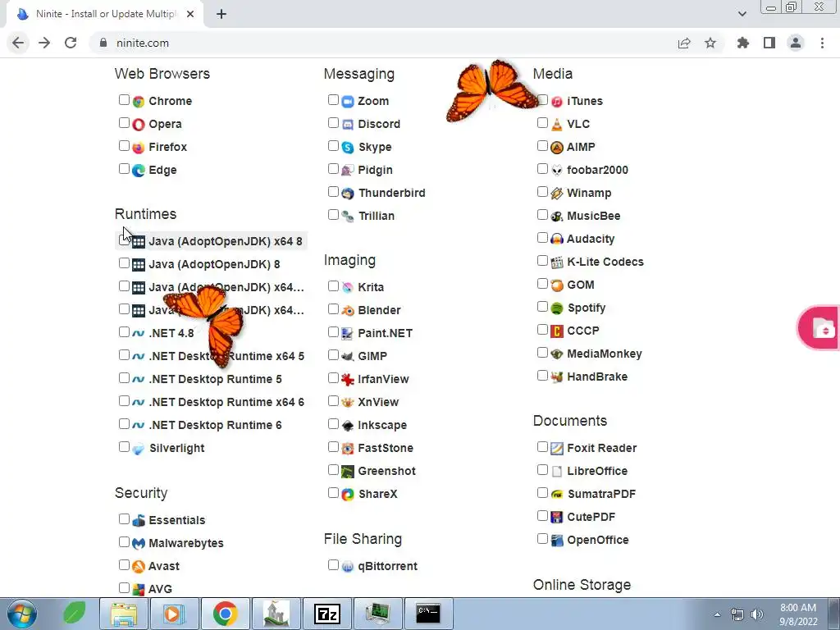
Task: Click the .NET 4.8 label
Action: click(x=171, y=333)
